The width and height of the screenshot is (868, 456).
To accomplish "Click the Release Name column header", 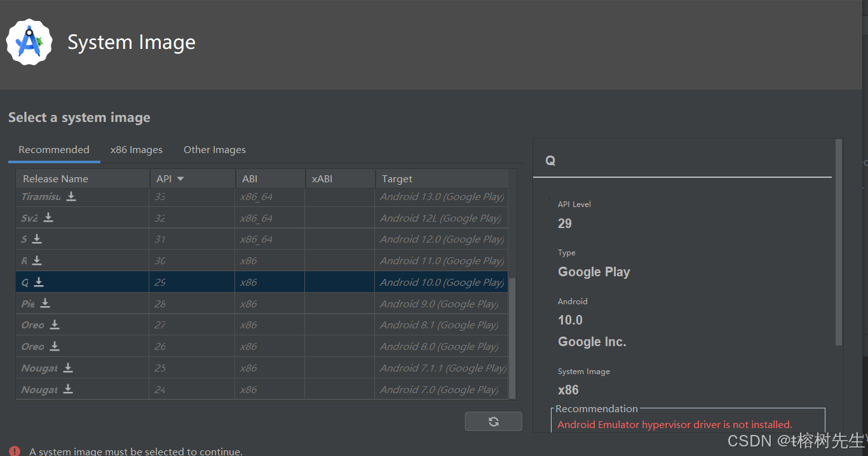I will (x=83, y=179).
